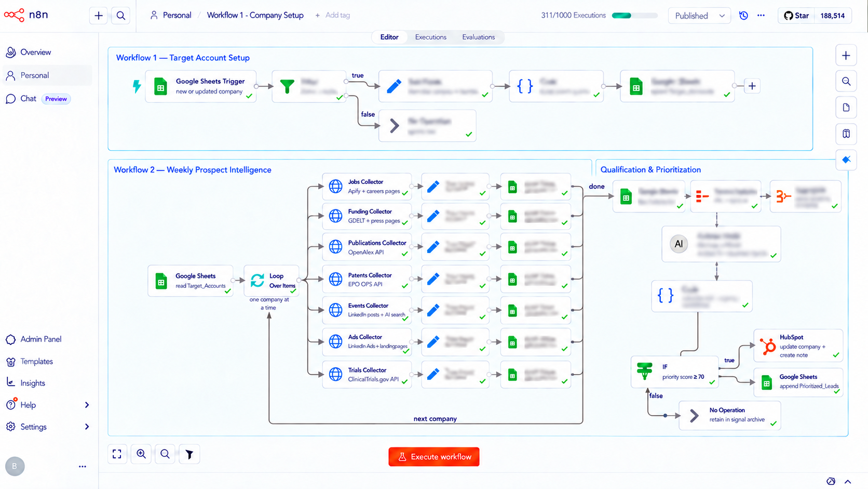Select the AI node in Qualification section

(x=721, y=244)
